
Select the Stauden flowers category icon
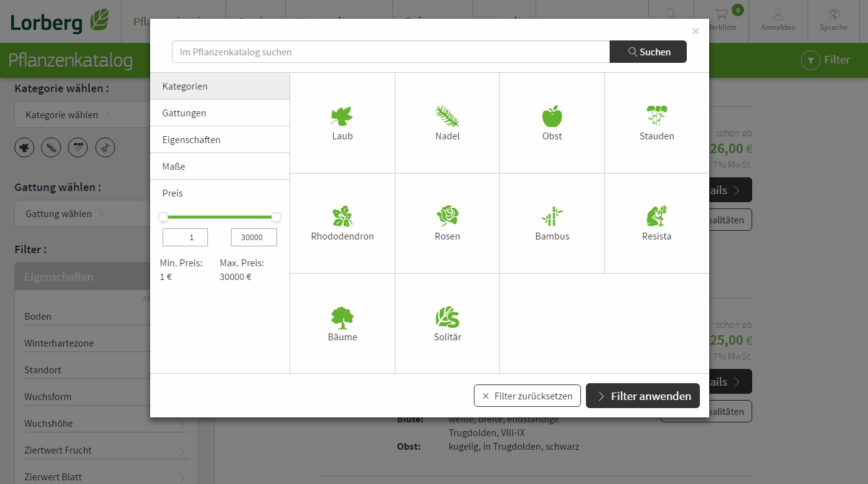pos(656,116)
